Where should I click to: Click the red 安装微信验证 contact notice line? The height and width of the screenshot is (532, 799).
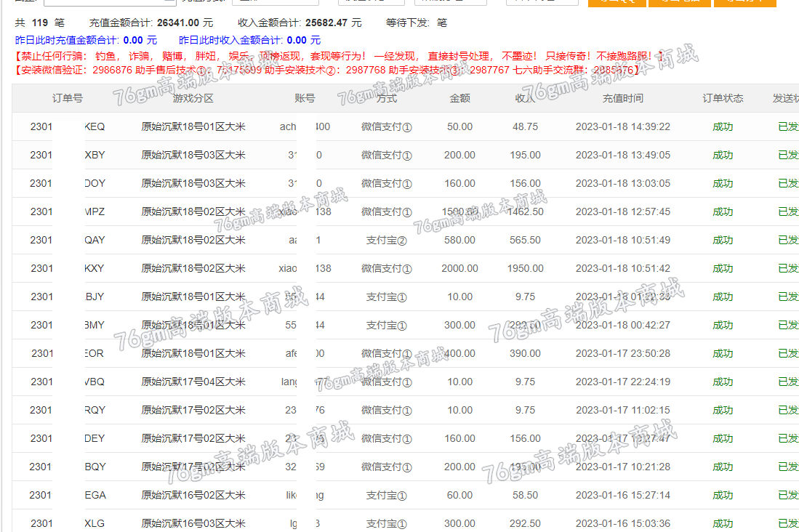click(x=326, y=70)
